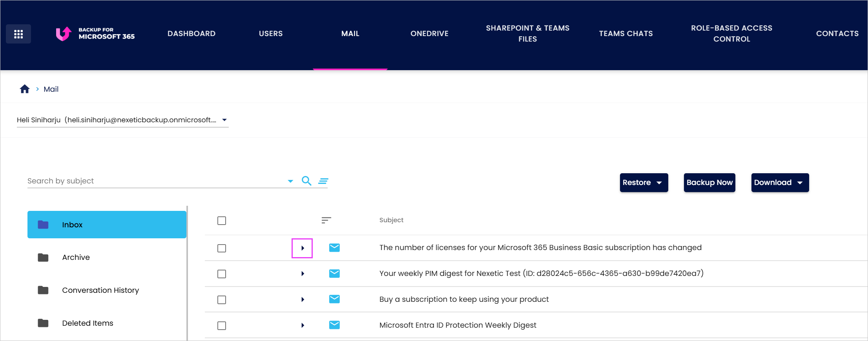Open the Heli Siniharju user dropdown
868x341 pixels.
[122, 120]
